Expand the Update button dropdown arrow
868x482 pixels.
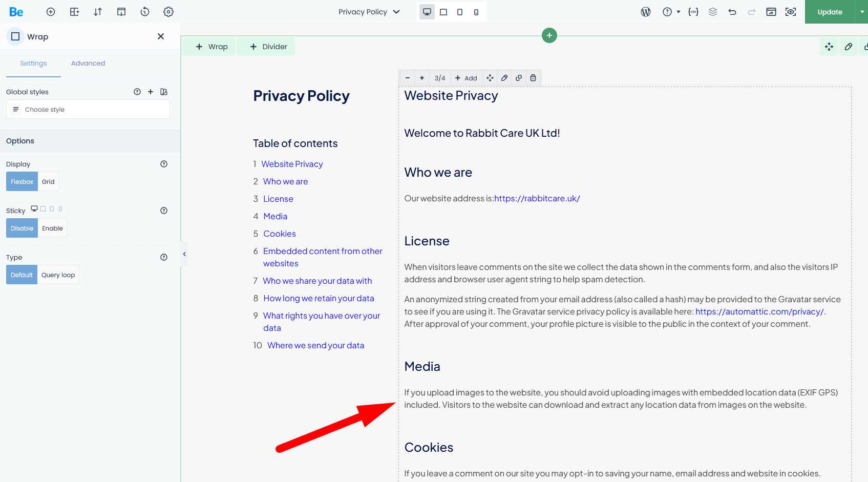(x=862, y=12)
